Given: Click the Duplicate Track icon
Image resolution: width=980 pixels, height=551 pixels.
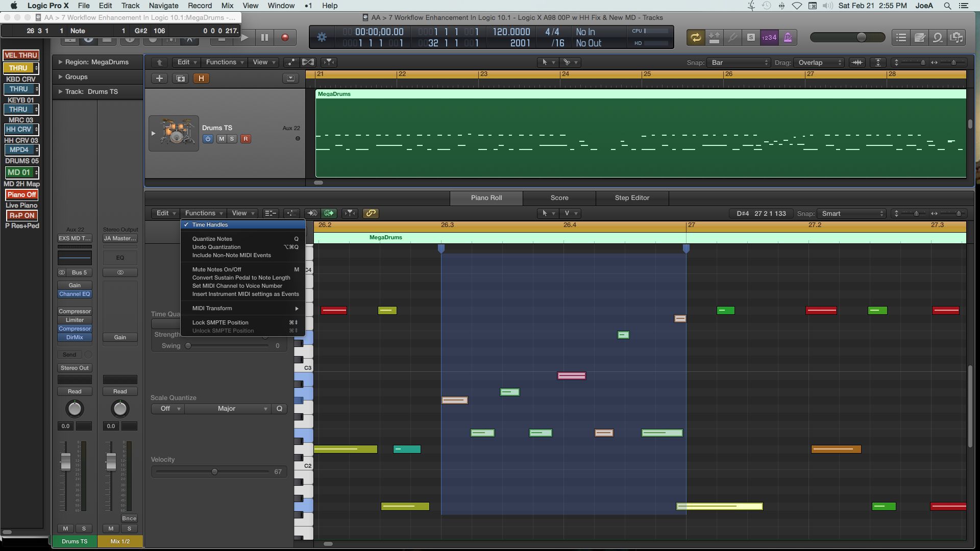Looking at the screenshot, I should click(x=180, y=79).
